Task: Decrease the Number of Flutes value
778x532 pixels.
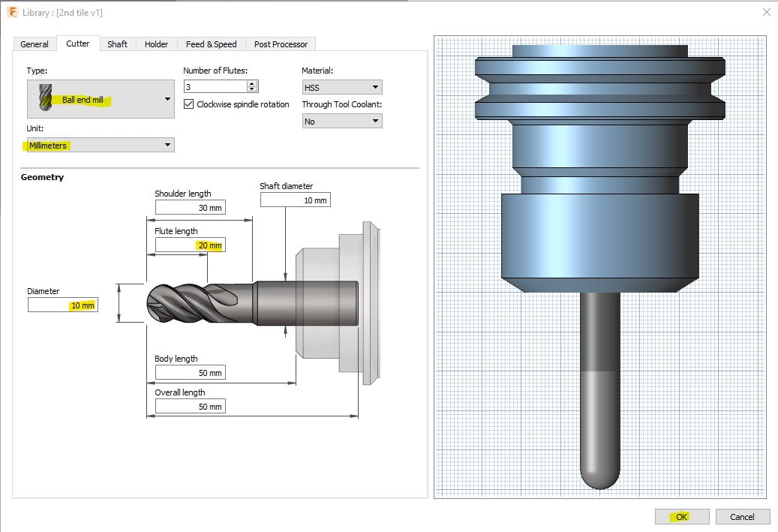Action: click(x=253, y=90)
